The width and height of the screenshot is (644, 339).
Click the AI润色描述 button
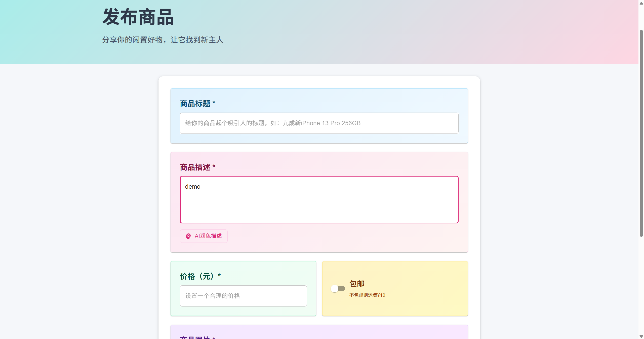point(204,236)
